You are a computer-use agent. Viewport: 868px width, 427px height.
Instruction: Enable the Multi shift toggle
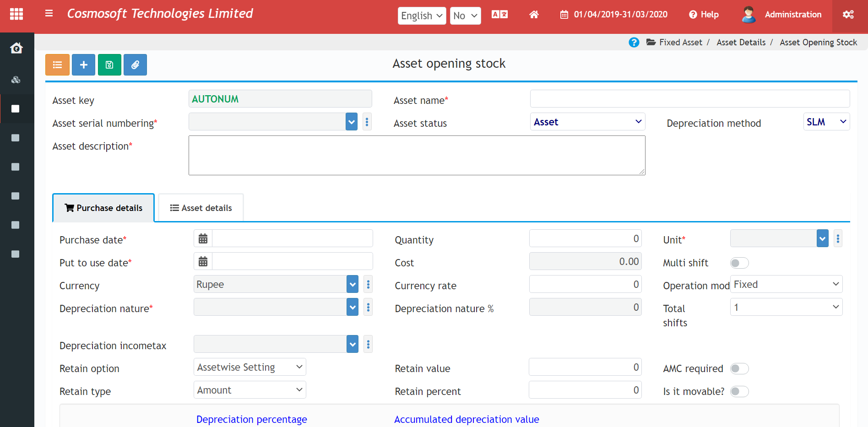739,263
